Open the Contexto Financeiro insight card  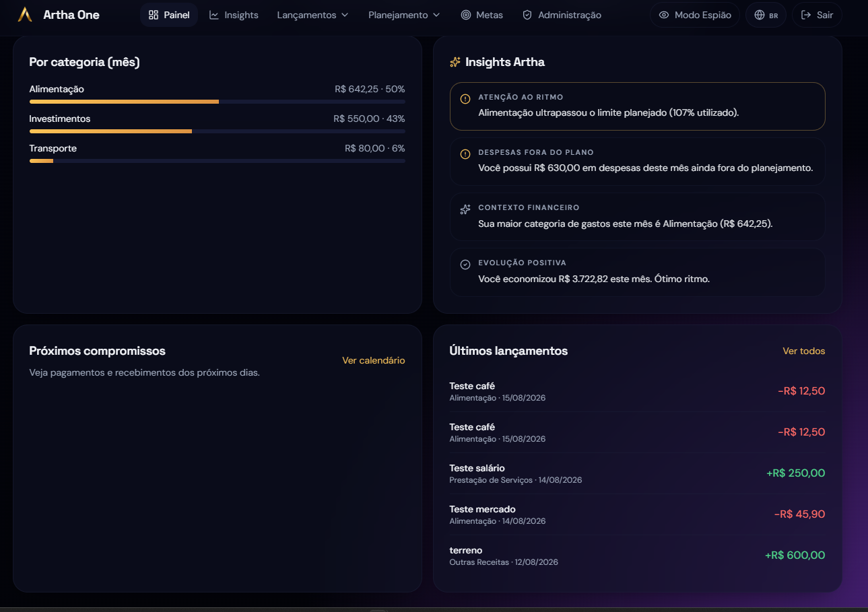[x=637, y=216]
